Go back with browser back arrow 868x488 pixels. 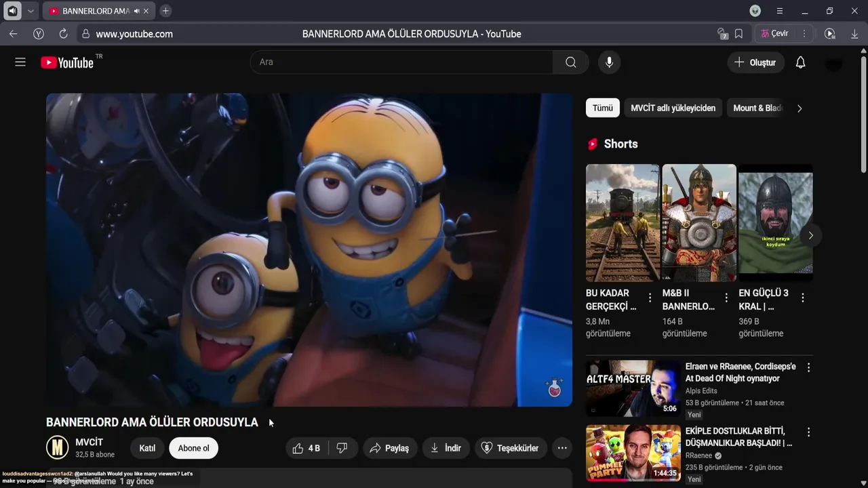click(14, 34)
